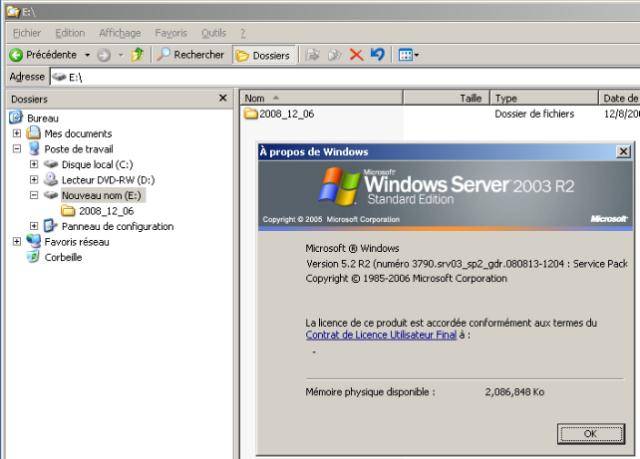Open the Edition menu
Image resolution: width=640 pixels, height=459 pixels.
70,33
